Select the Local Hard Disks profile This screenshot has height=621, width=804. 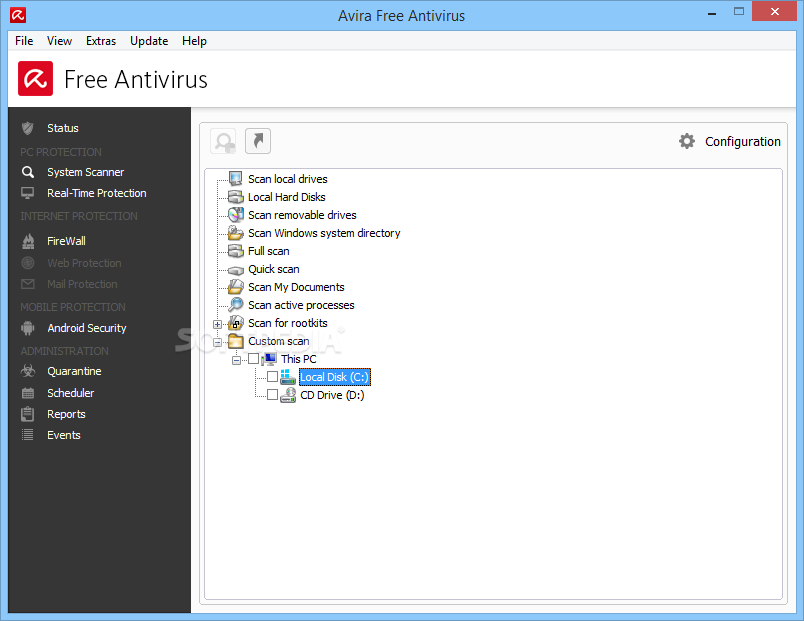click(x=287, y=197)
